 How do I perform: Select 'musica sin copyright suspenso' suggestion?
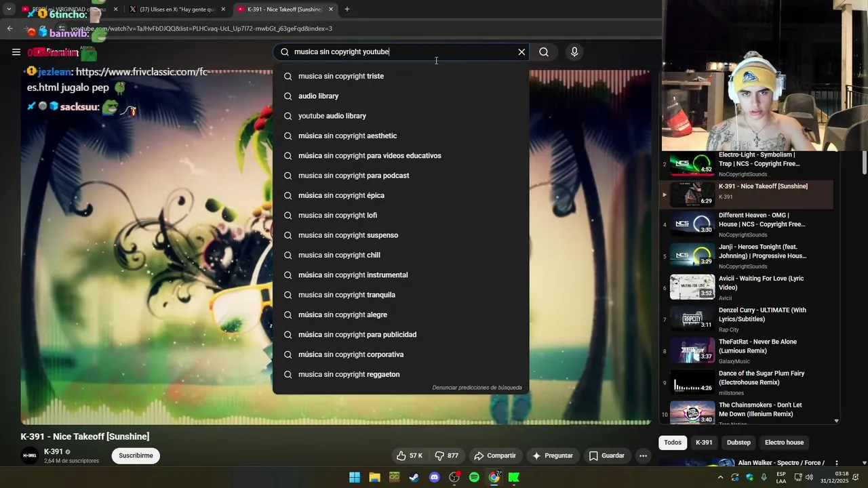click(x=401, y=235)
